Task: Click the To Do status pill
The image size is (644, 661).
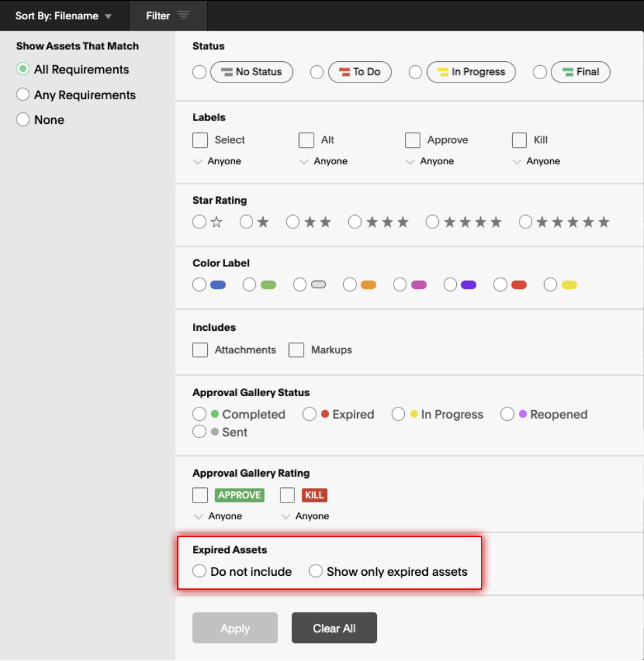Action: 360,72
